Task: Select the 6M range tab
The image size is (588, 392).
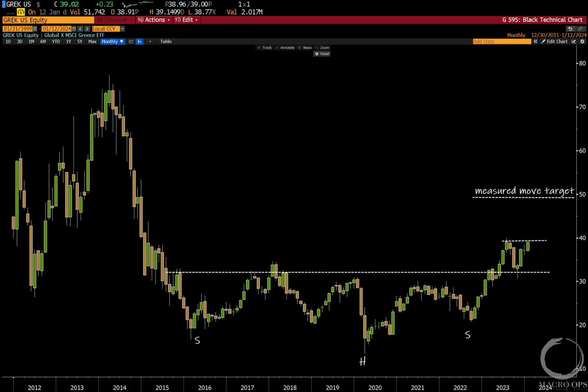Action: coord(43,41)
